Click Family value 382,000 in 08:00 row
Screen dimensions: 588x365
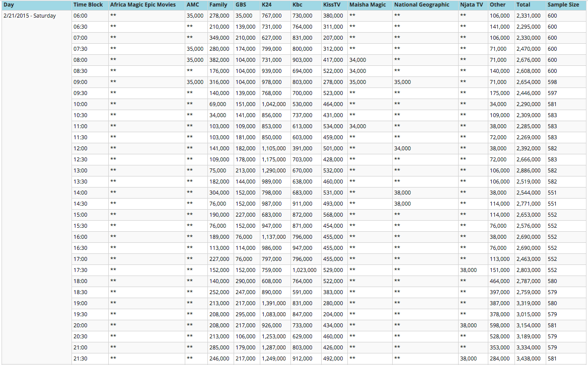(219, 60)
